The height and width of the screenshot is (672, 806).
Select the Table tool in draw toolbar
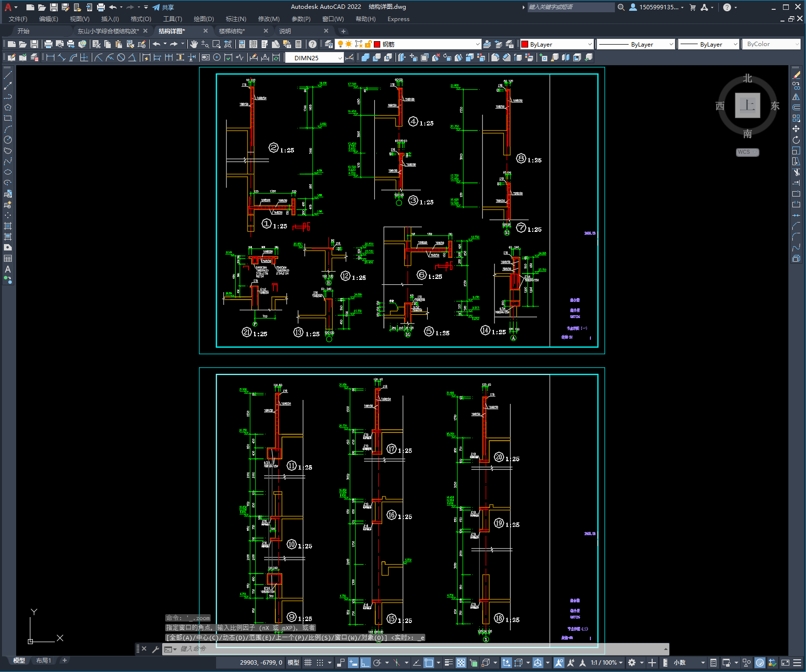tap(8, 258)
